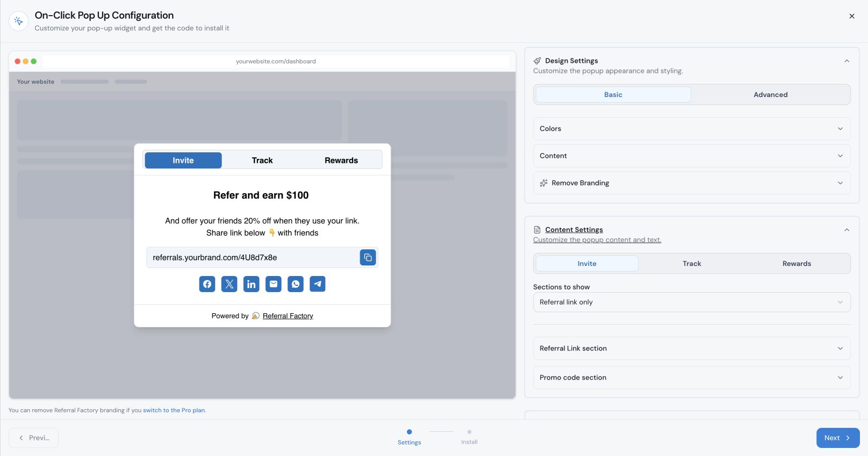Click the Refer and earn $100 heading
868x456 pixels.
(x=261, y=195)
